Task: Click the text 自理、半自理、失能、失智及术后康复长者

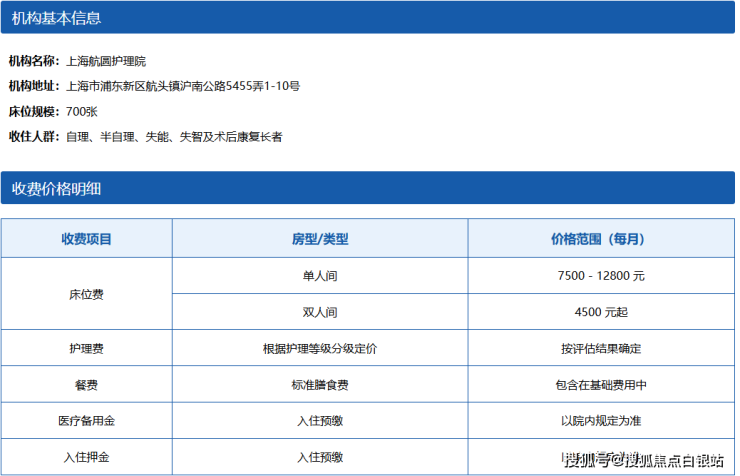Action: pyautogui.click(x=174, y=136)
